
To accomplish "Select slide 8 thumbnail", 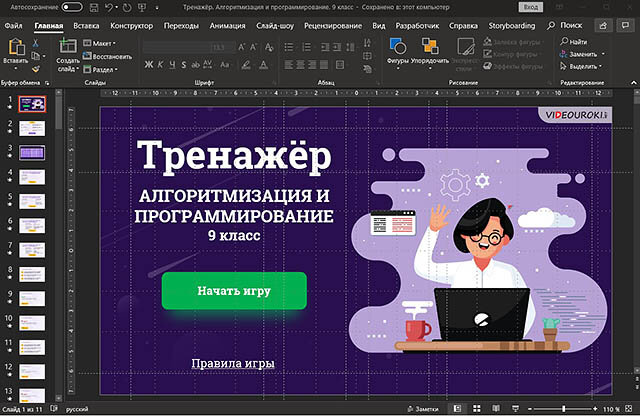I will point(32,274).
